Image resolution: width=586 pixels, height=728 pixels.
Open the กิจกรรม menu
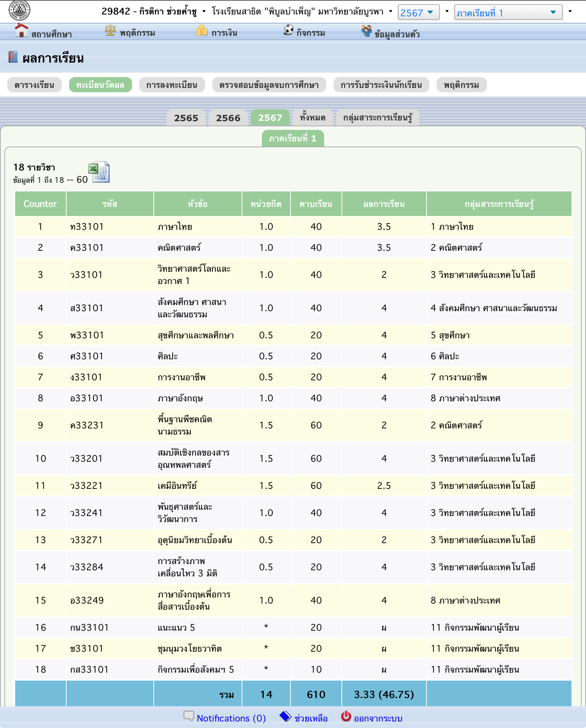point(311,33)
